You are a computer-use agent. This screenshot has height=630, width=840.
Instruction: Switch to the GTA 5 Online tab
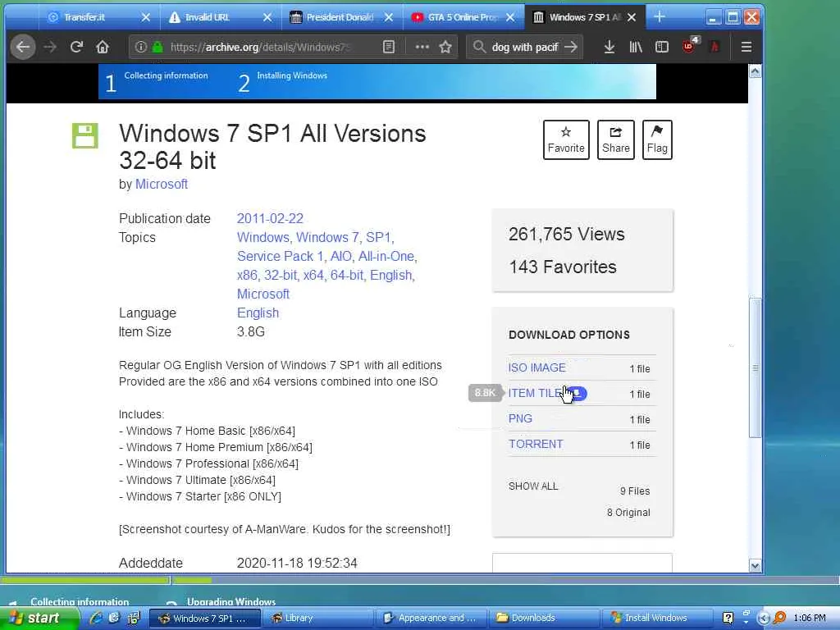462,18
